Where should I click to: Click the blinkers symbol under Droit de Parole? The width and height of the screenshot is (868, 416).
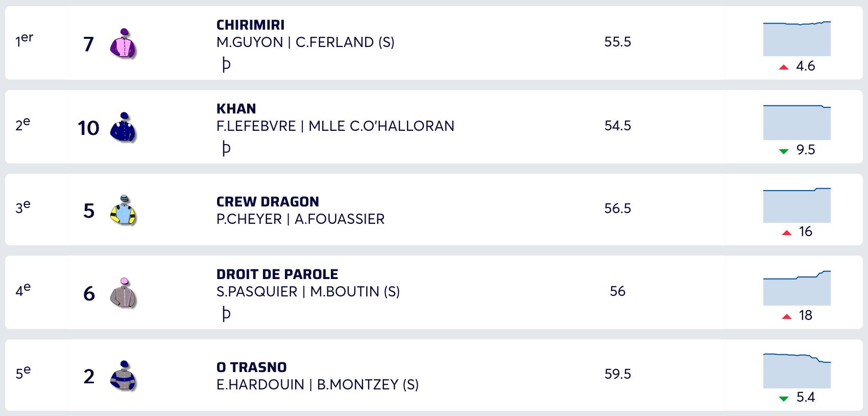[x=226, y=314]
